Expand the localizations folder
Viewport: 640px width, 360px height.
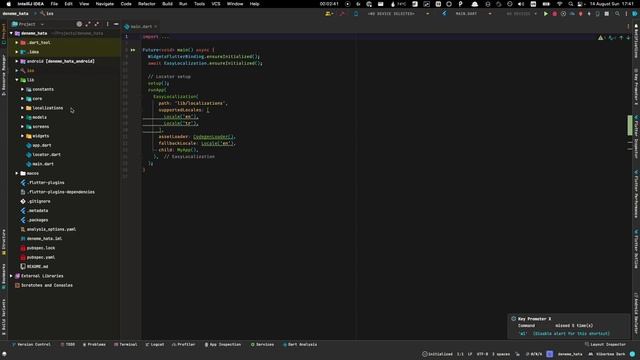click(x=22, y=108)
